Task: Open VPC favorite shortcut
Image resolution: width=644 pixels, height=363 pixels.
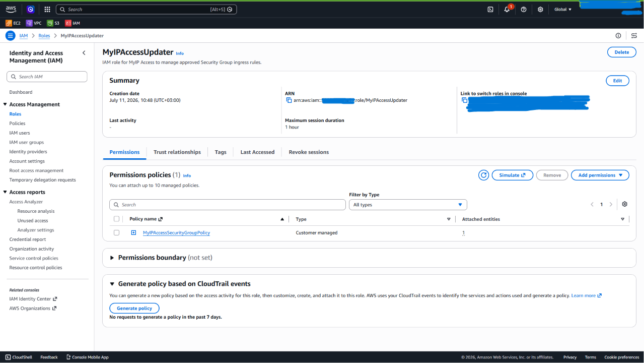Action: [x=34, y=23]
